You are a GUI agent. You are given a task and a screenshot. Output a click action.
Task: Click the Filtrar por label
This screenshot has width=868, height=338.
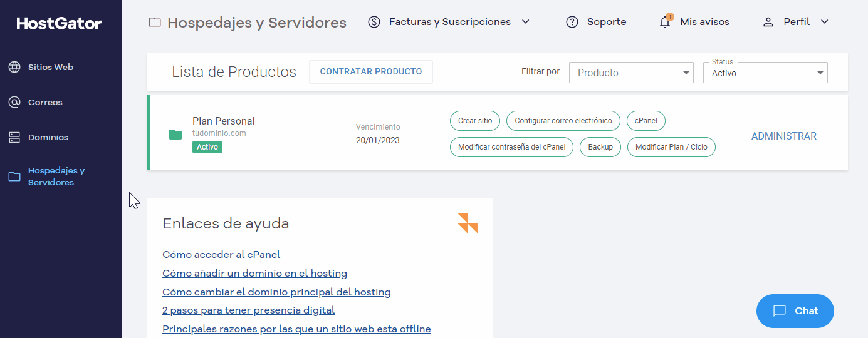(540, 72)
